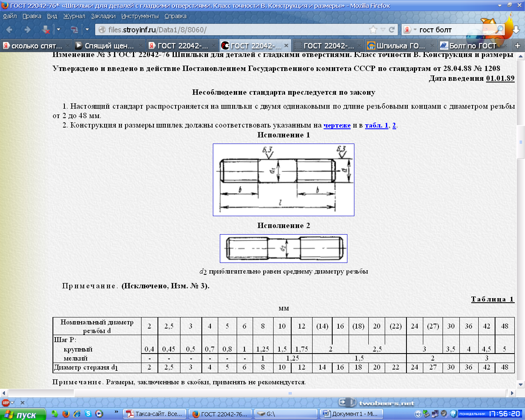Screen dimensions: 525x420
Task: Click search field containing 'гост болт'
Action: [455, 30]
